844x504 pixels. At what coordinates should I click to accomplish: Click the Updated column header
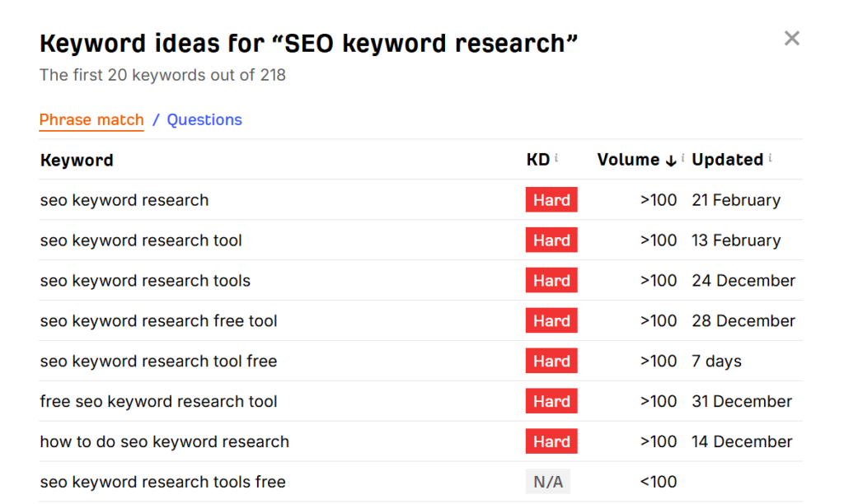tap(727, 160)
